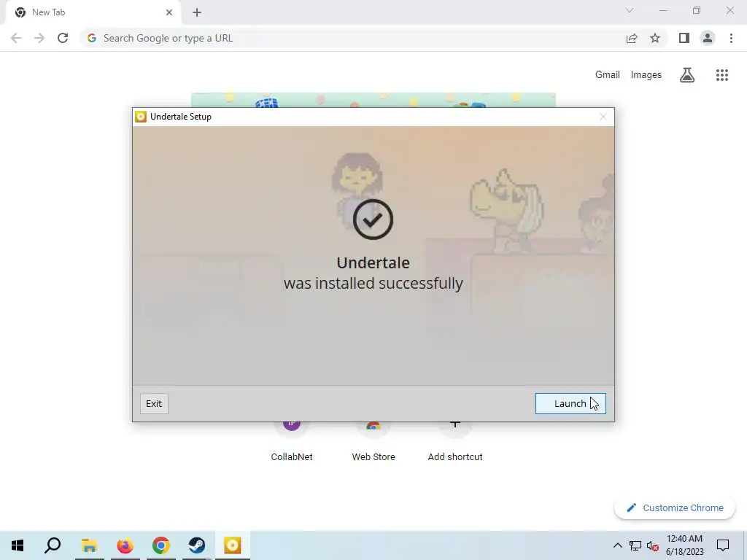747x560 pixels.
Task: Open the taskbar clock and date
Action: click(x=684, y=545)
